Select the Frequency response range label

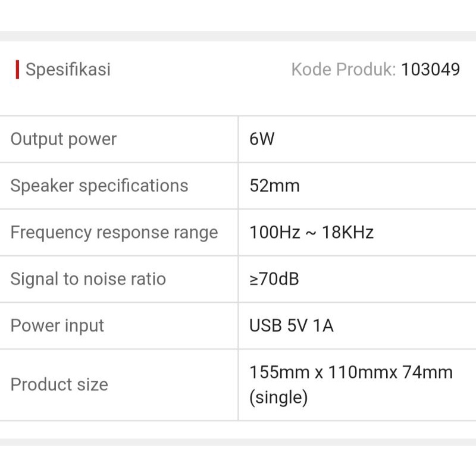pos(114,232)
